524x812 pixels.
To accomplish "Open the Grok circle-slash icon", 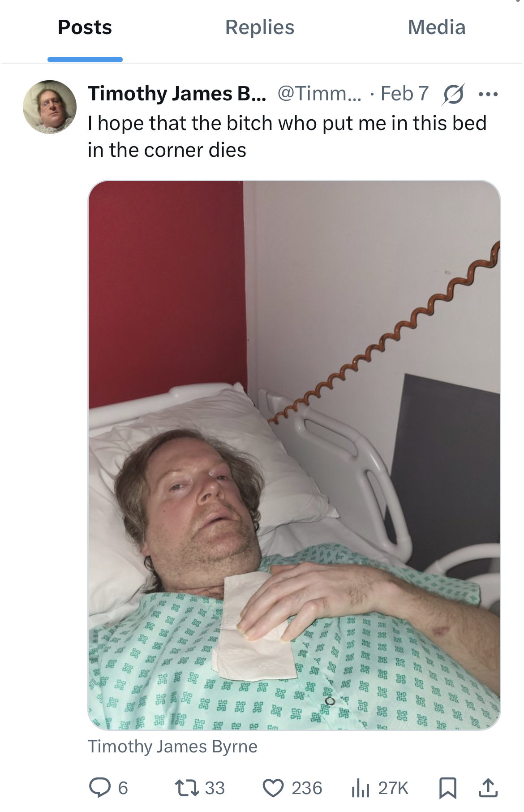I will [x=453, y=94].
